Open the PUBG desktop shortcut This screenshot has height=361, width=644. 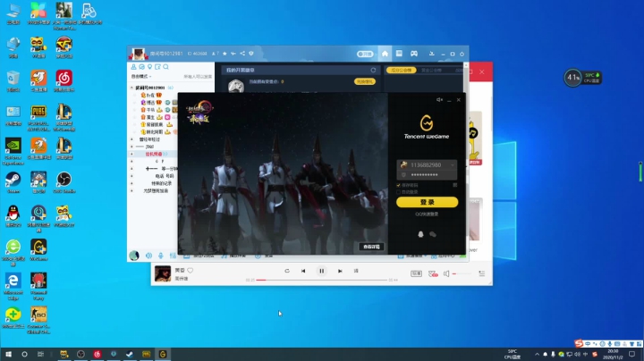point(38,118)
